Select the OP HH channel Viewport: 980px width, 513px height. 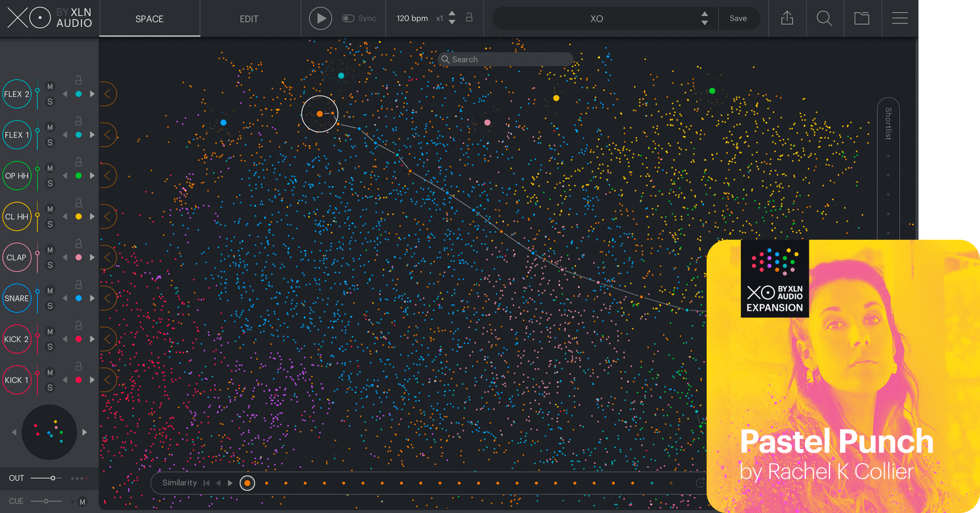point(17,176)
